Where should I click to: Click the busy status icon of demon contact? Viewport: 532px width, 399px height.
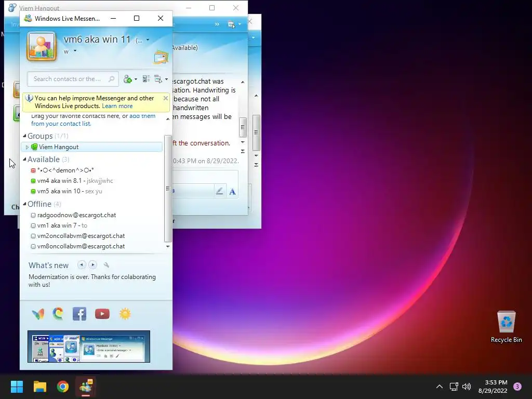(33, 170)
